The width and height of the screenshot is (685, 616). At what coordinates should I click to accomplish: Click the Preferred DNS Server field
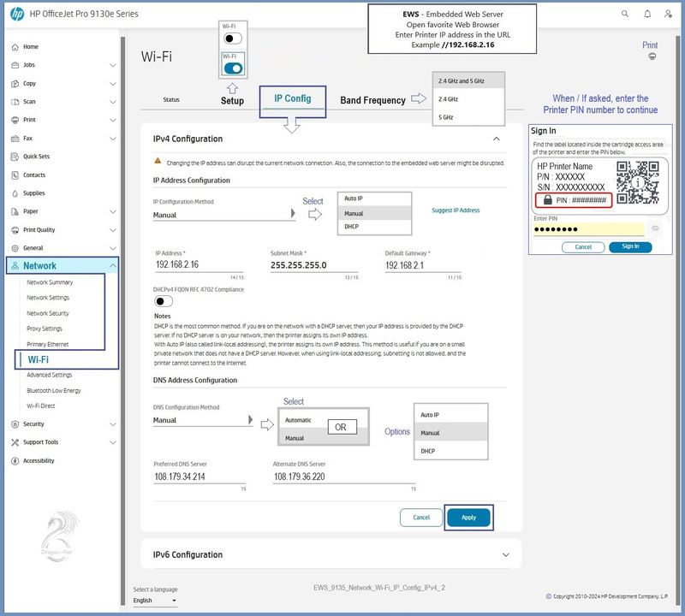tap(200, 477)
